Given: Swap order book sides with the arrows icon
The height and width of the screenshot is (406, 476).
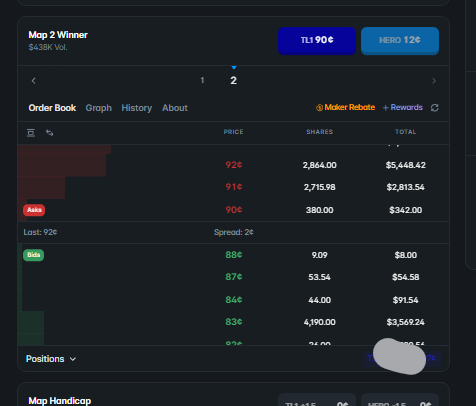Looking at the screenshot, I should tap(50, 133).
